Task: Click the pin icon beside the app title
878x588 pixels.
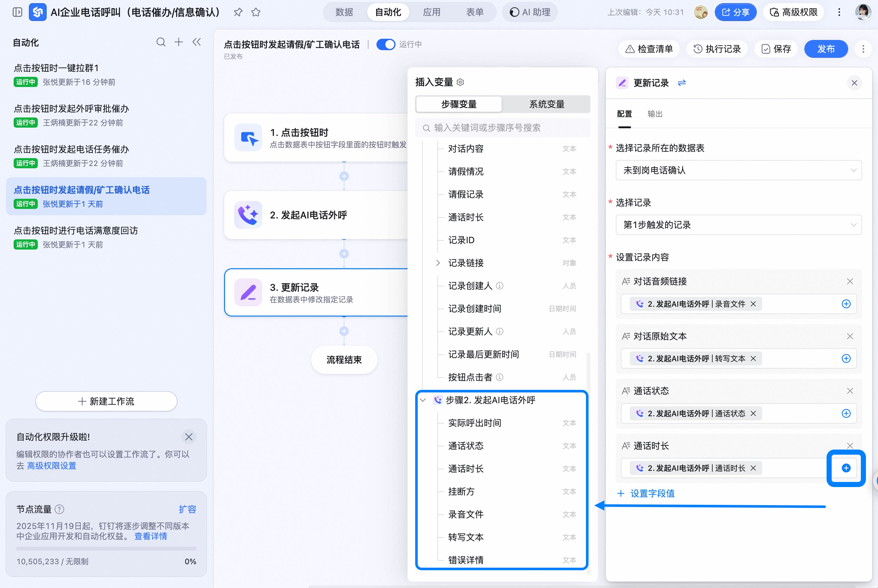Action: [238, 12]
